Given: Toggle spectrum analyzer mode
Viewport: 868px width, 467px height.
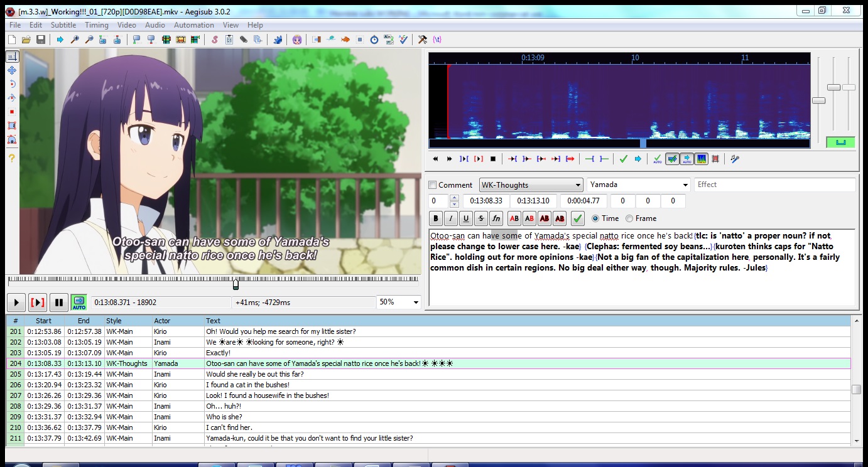Looking at the screenshot, I should tap(701, 159).
